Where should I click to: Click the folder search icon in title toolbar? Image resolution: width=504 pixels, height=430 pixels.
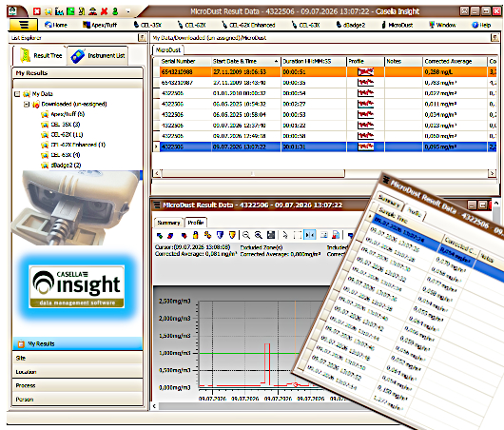click(48, 11)
